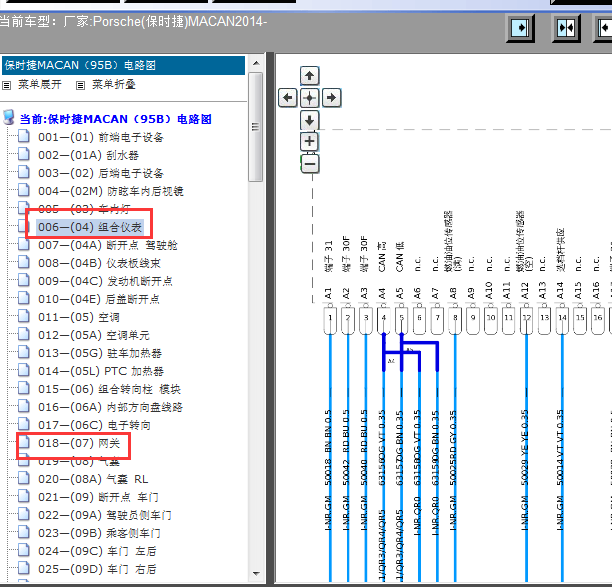Open 012—(05A) 空调单元 diagram

click(94, 335)
